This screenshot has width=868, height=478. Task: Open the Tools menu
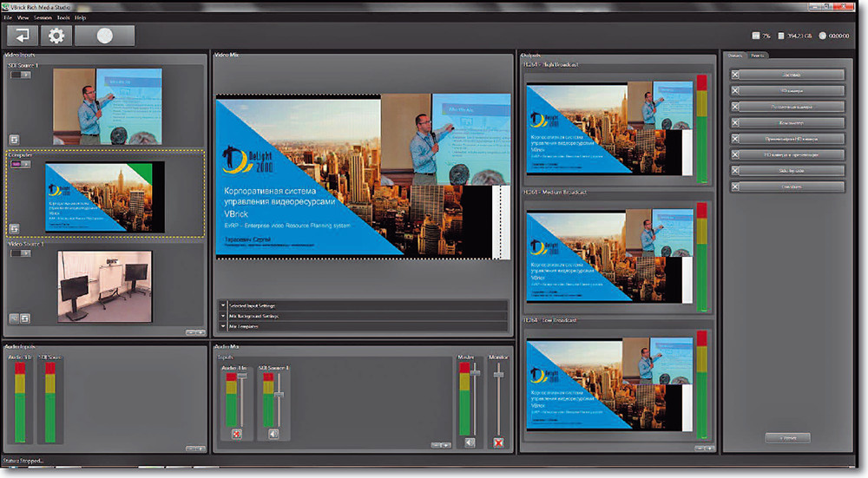pyautogui.click(x=62, y=17)
